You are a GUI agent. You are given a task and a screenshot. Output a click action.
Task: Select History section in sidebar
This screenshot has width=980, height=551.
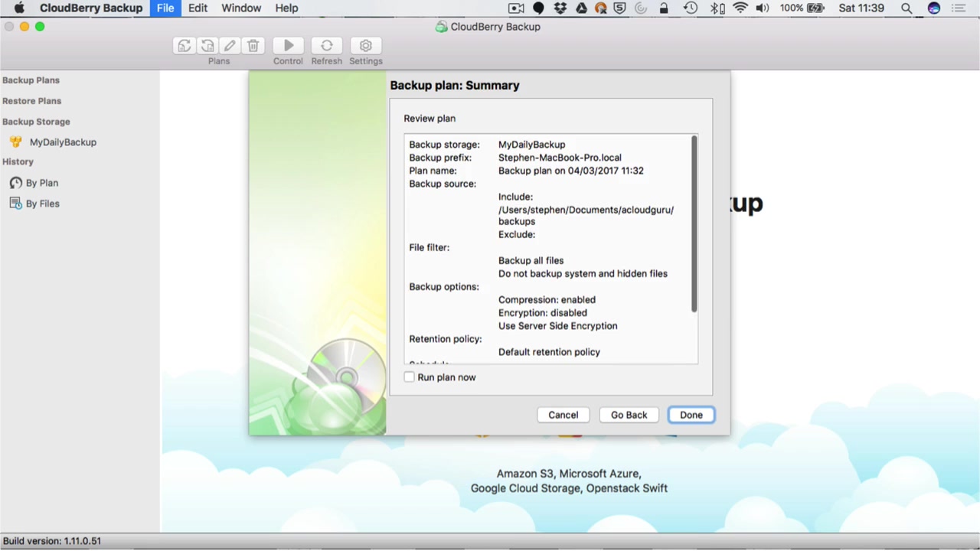(18, 162)
